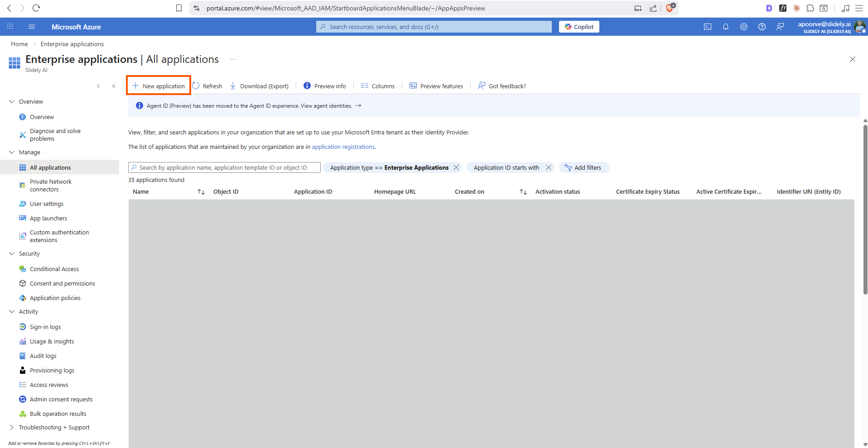Open the Columns chooser
868x448 pixels.
tap(378, 86)
